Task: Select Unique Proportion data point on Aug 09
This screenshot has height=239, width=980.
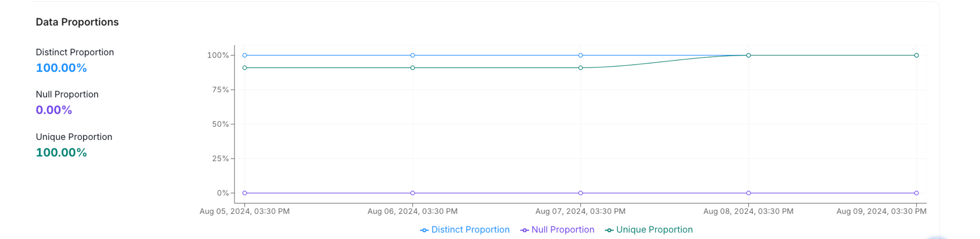Action: [x=916, y=55]
